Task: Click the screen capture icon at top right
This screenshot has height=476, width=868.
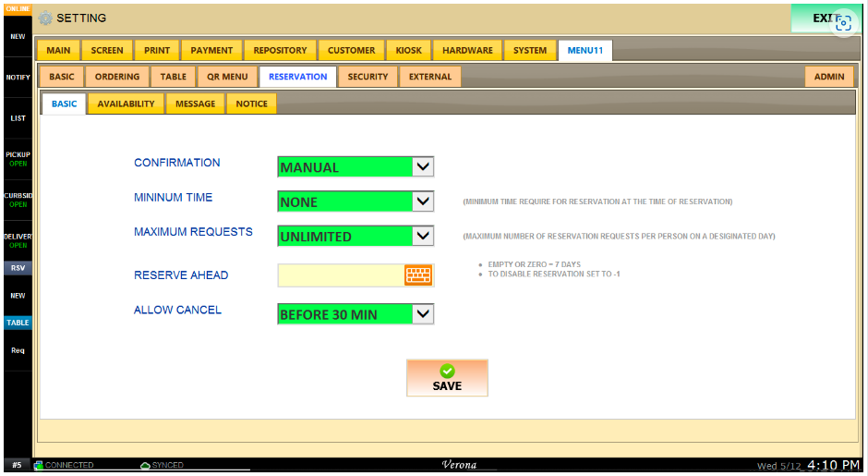Action: tap(841, 23)
